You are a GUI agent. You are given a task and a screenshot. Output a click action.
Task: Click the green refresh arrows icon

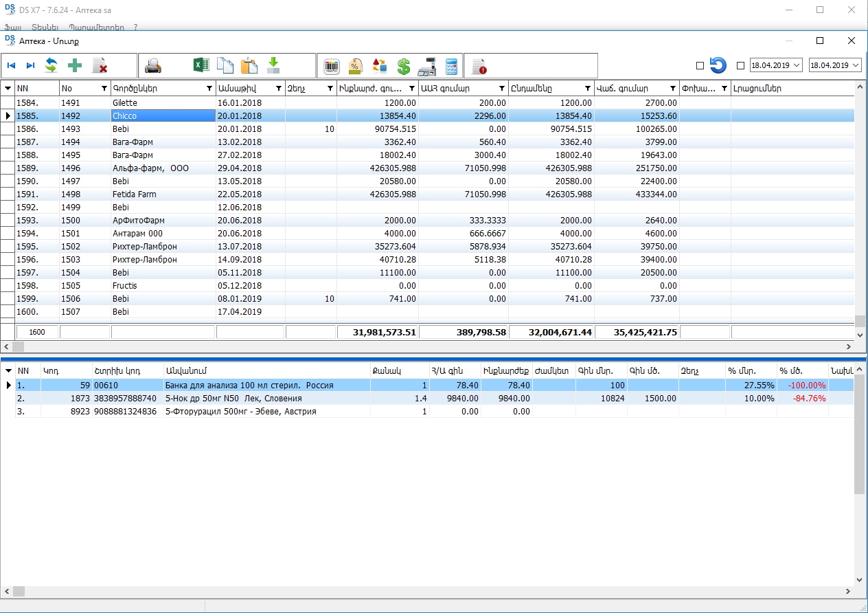pos(51,66)
